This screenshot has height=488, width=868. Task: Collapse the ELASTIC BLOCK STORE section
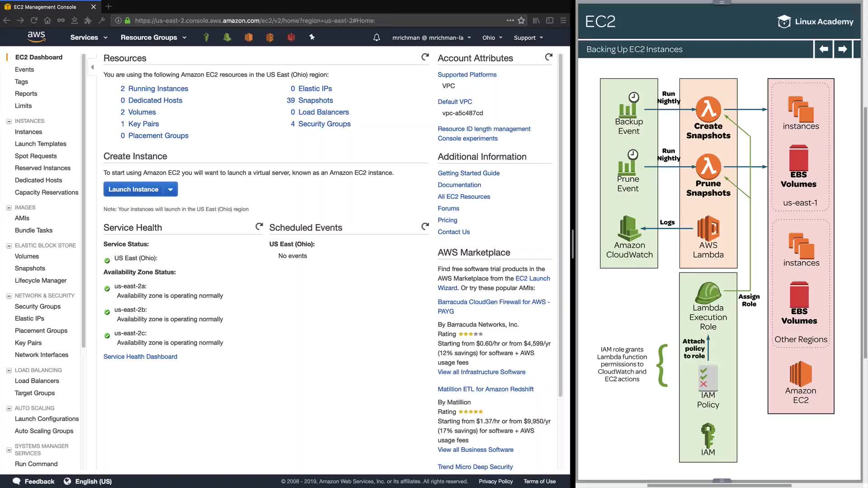pos(9,246)
